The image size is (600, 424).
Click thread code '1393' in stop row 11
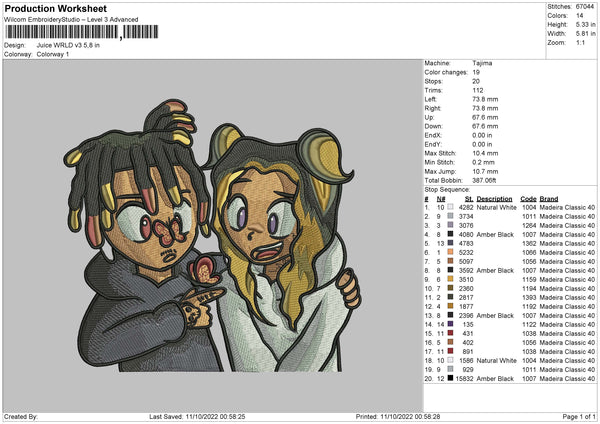pos(529,297)
